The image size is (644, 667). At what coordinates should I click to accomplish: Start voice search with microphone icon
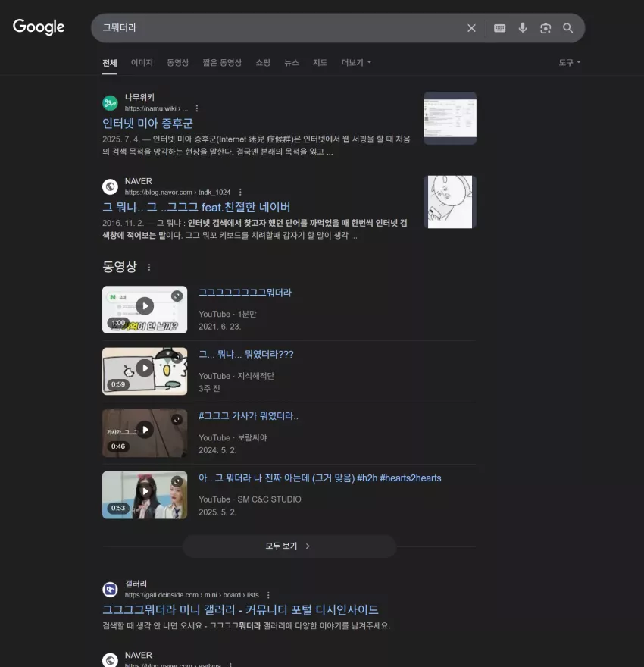tap(523, 28)
